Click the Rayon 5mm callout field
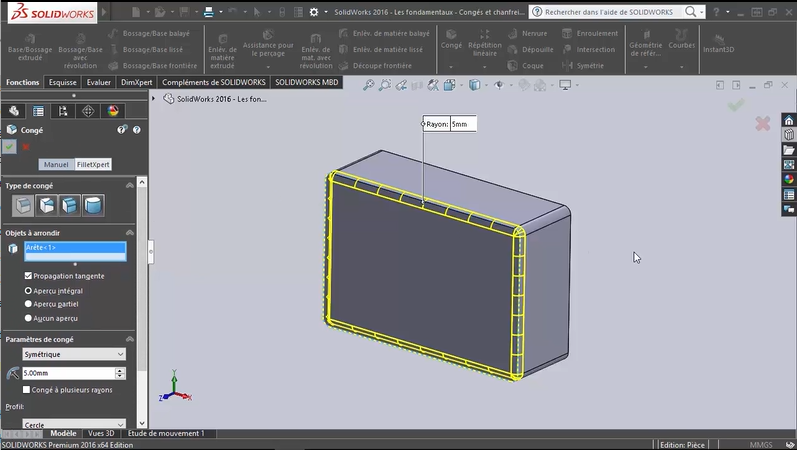 (x=462, y=125)
